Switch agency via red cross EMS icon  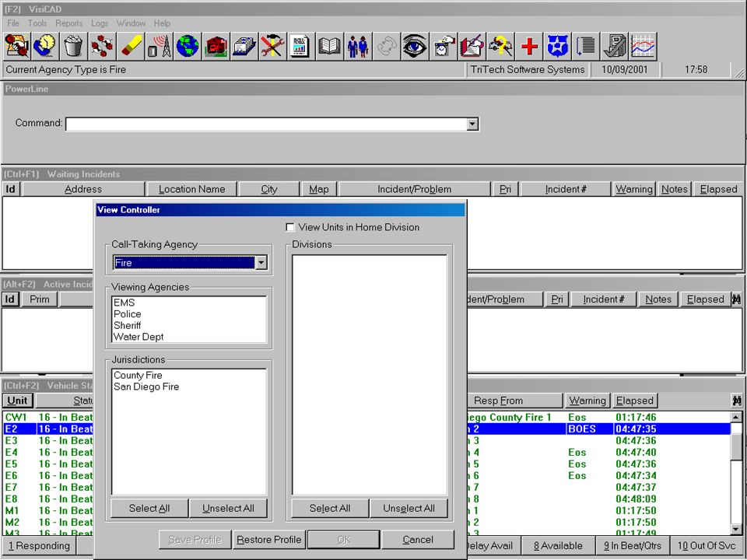point(529,47)
